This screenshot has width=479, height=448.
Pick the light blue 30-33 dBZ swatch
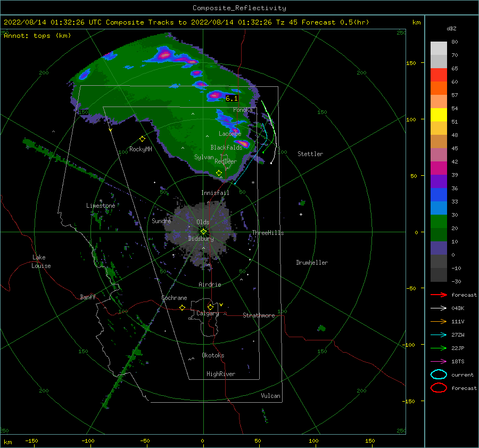click(439, 208)
